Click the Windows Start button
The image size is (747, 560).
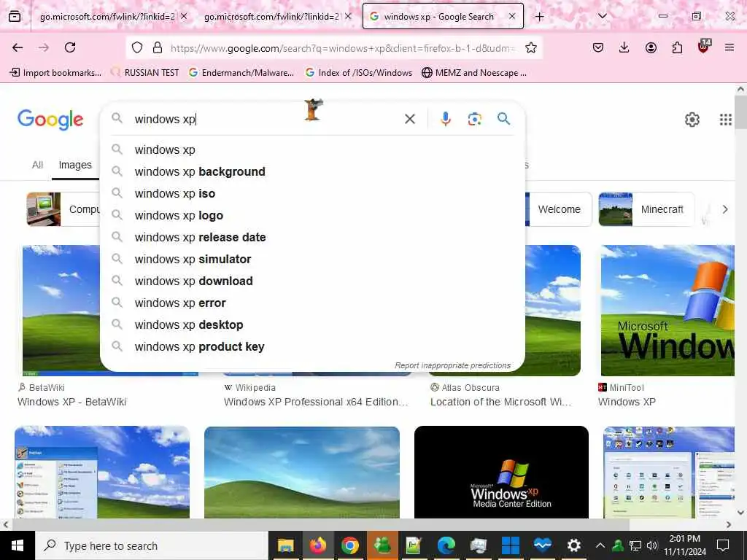tap(18, 545)
